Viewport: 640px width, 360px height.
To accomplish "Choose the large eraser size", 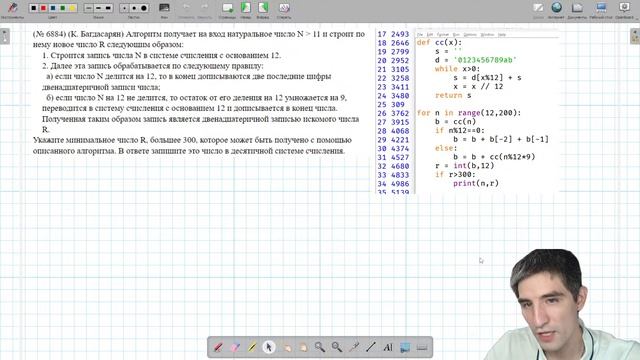I will tap(144, 8).
